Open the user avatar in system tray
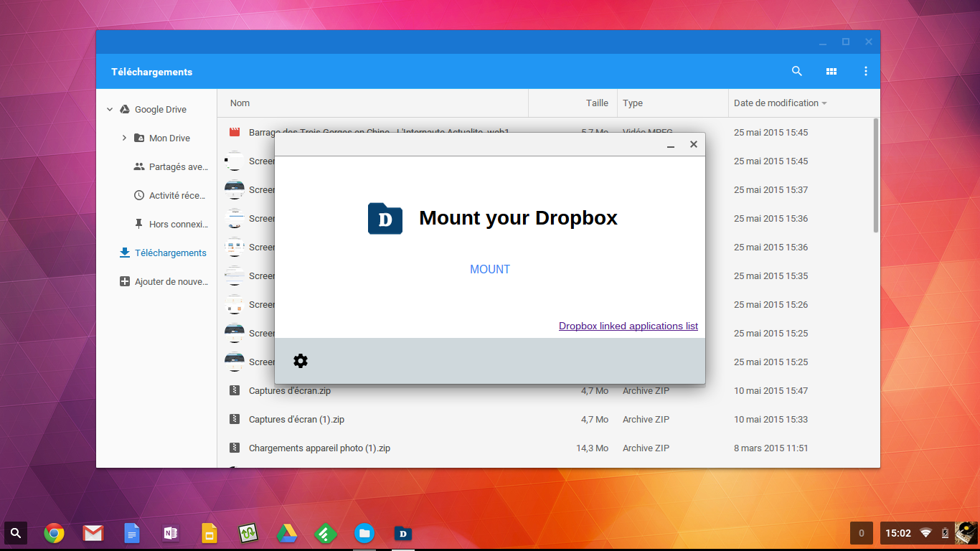 [x=966, y=533]
